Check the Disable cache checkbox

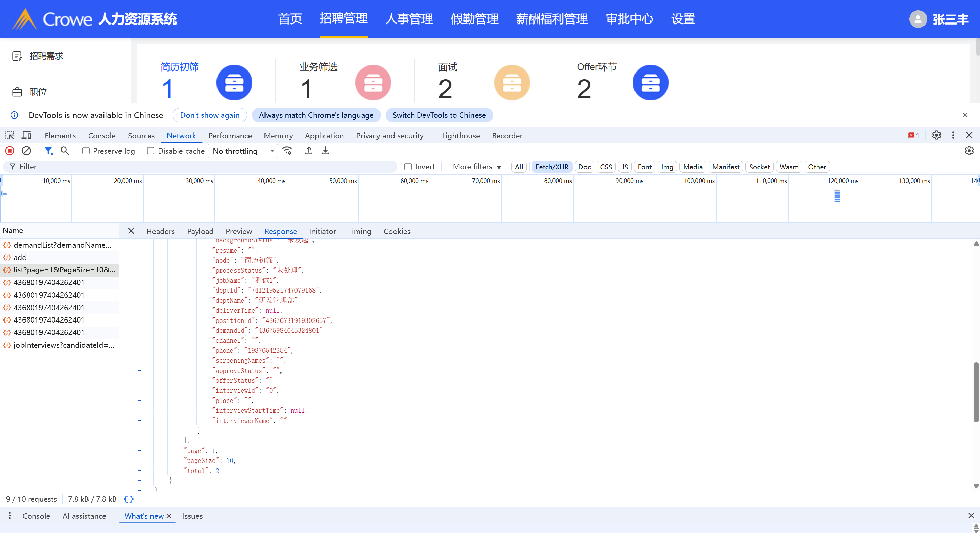pyautogui.click(x=151, y=151)
